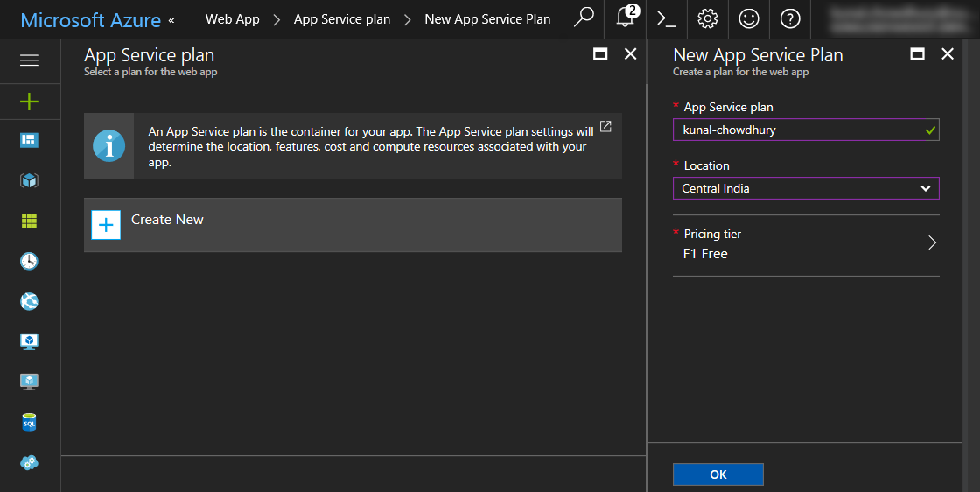Collapse breadcrumb with double chevron
The image size is (980, 492).
171,20
